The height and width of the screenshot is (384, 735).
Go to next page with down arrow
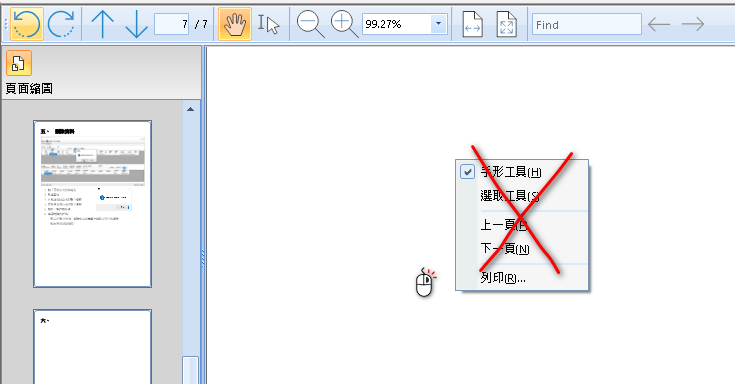(x=136, y=24)
